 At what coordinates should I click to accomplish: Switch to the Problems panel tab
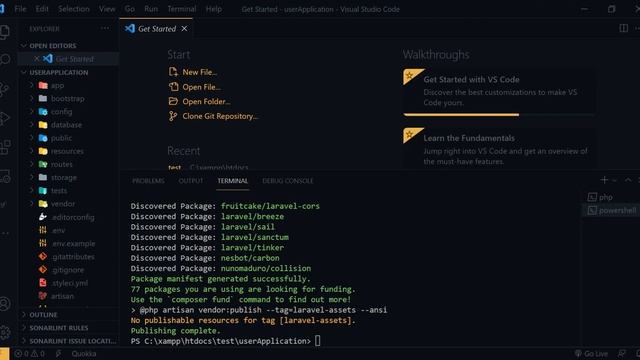[x=148, y=180]
